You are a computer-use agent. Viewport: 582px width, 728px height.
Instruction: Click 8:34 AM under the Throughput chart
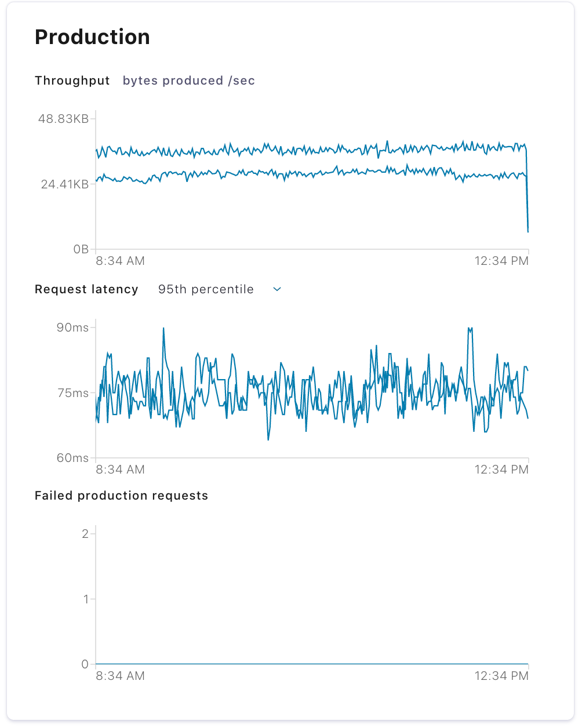(120, 261)
